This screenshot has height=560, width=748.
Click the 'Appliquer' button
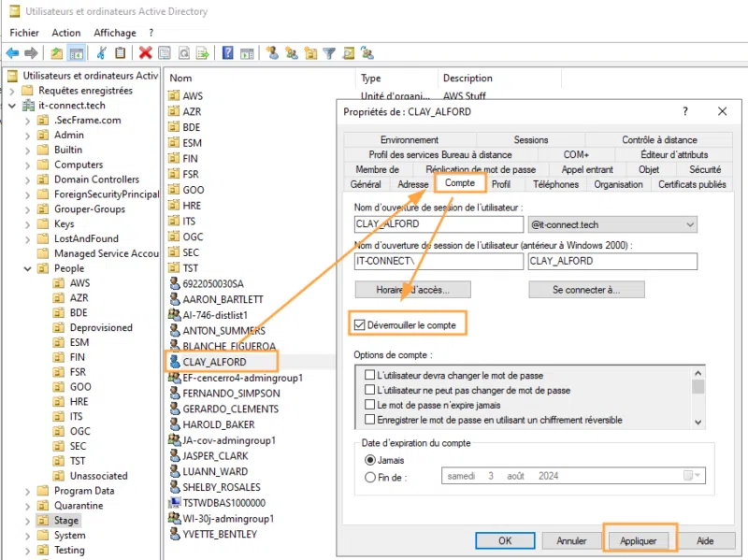640,540
